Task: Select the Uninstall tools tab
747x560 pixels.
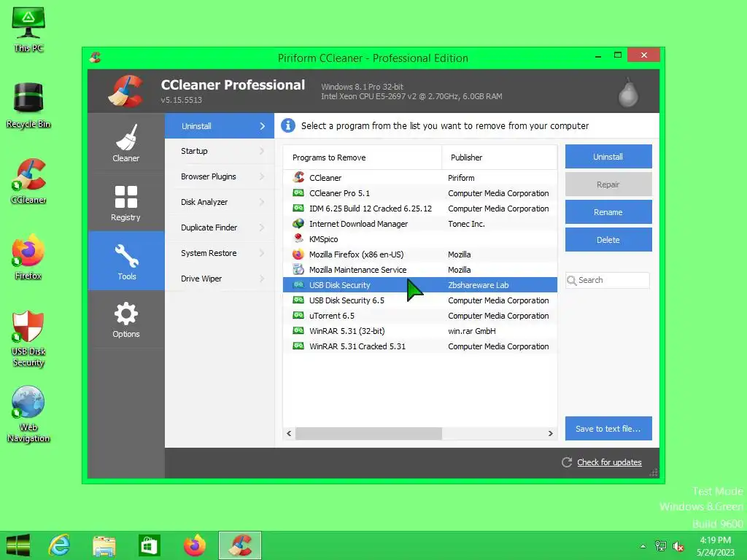Action: [220, 126]
